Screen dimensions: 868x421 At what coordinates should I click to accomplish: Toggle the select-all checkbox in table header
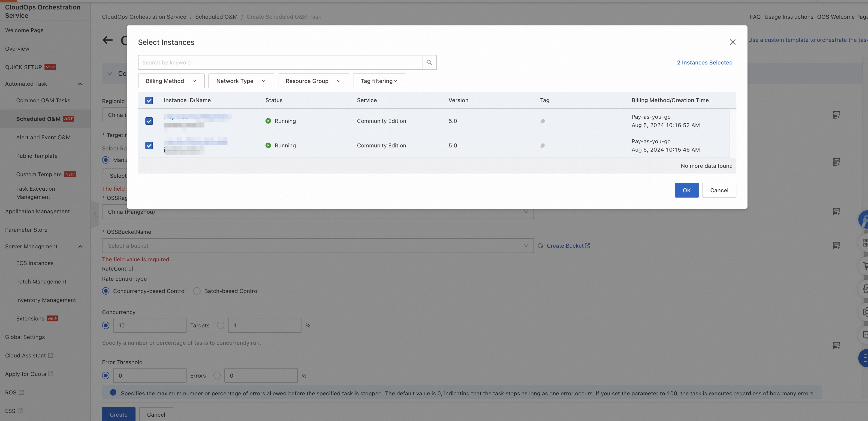click(x=149, y=101)
